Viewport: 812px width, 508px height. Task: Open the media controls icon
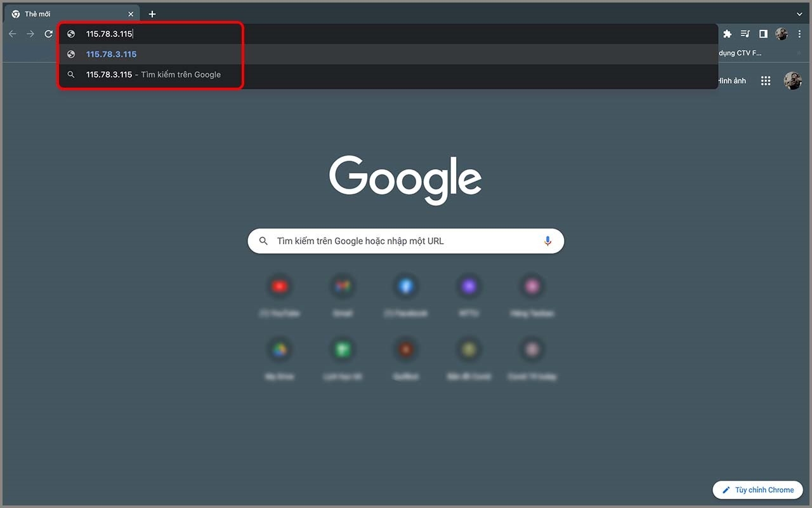pos(745,34)
